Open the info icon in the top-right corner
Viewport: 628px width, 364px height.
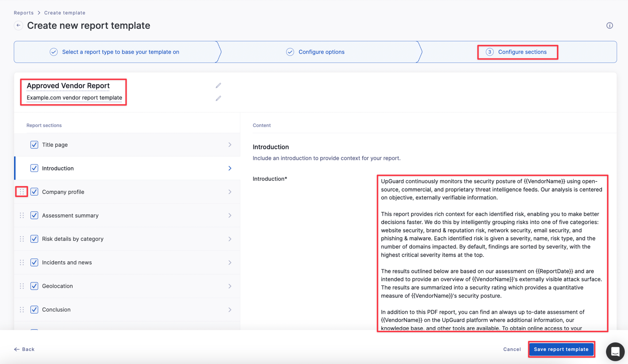tap(609, 25)
